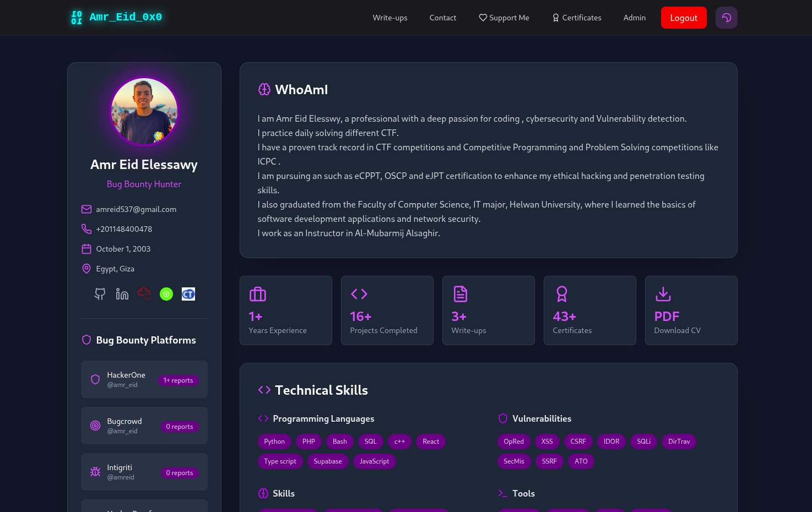This screenshot has height=512, width=812.
Task: Click the IDOR vulnerability tag
Action: coord(611,442)
